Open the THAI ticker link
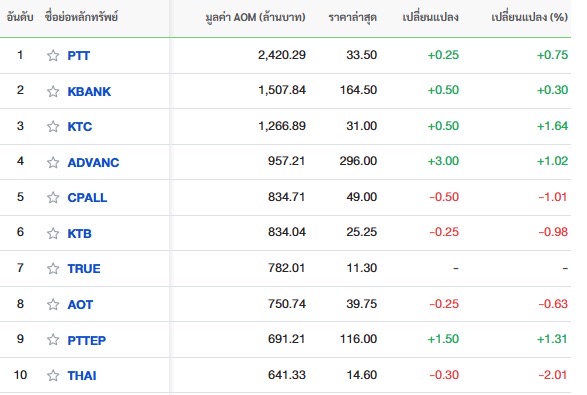The width and height of the screenshot is (587, 395). pyautogui.click(x=82, y=376)
